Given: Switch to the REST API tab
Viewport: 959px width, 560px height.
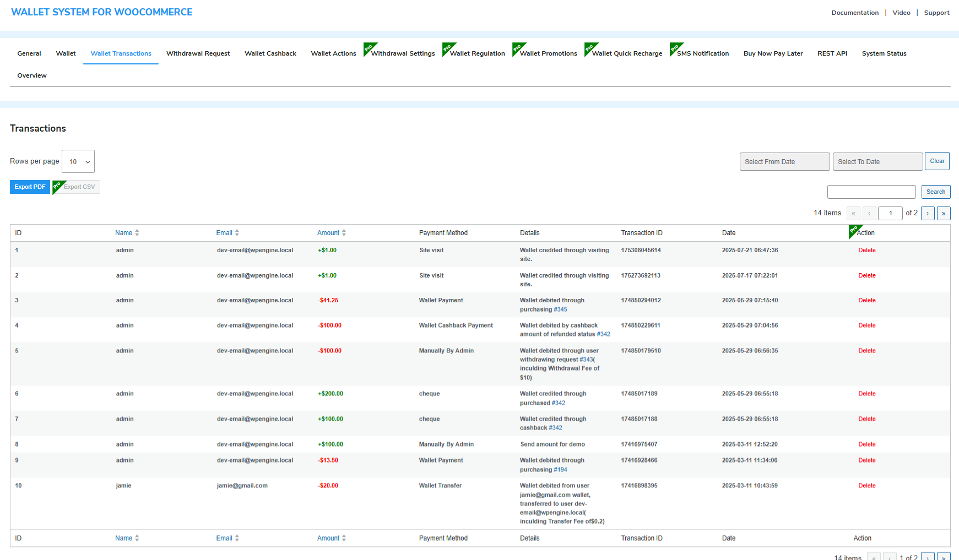Looking at the screenshot, I should [x=832, y=53].
